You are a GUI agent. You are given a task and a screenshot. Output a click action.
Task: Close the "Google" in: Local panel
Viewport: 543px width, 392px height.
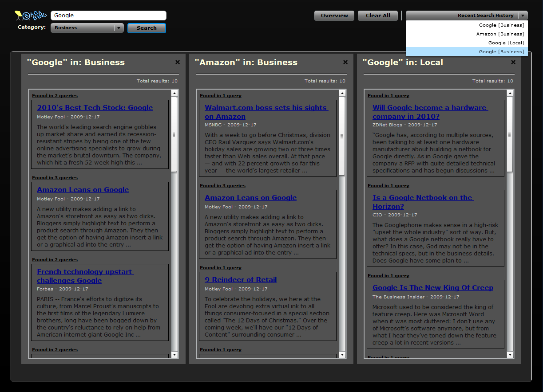pyautogui.click(x=513, y=62)
